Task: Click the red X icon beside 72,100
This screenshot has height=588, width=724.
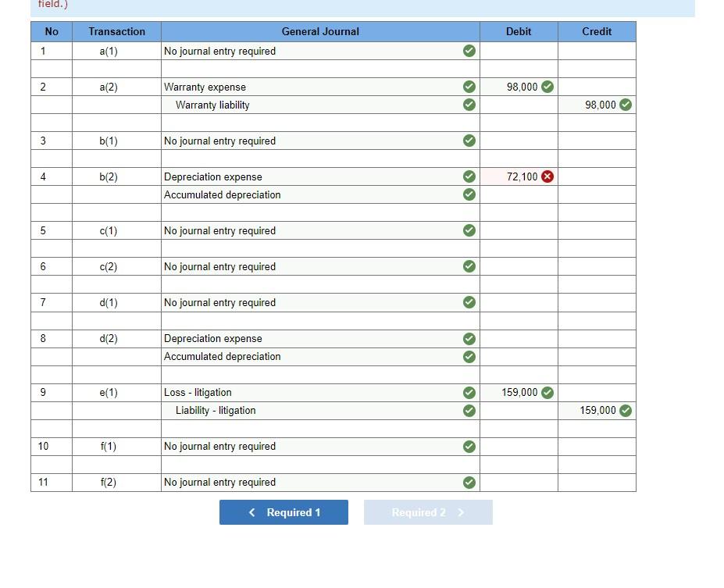Action: tap(547, 176)
